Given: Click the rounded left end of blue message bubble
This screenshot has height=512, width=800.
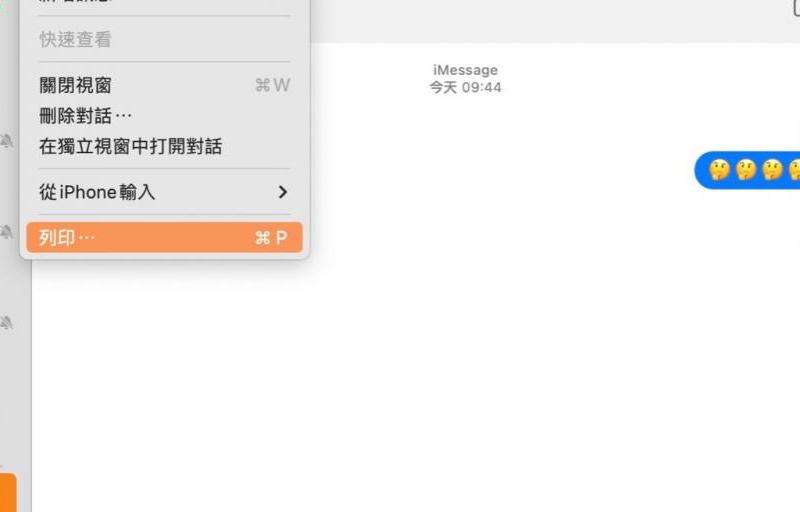Looking at the screenshot, I should pyautogui.click(x=702, y=170).
